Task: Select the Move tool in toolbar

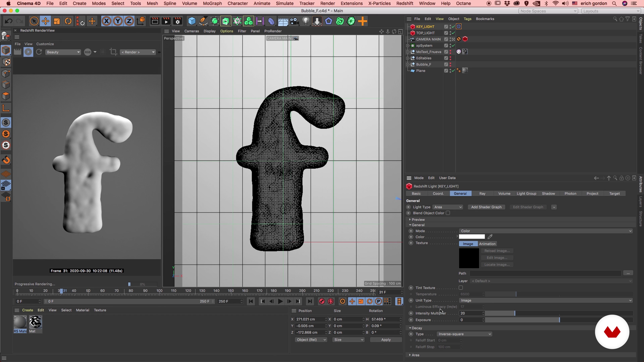Action: pyautogui.click(x=45, y=21)
